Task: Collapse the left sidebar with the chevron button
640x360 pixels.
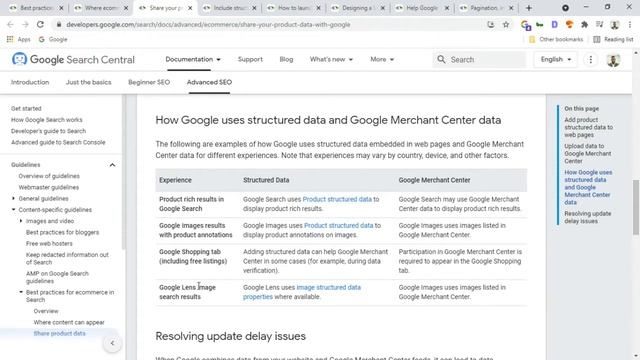Action: click(112, 343)
